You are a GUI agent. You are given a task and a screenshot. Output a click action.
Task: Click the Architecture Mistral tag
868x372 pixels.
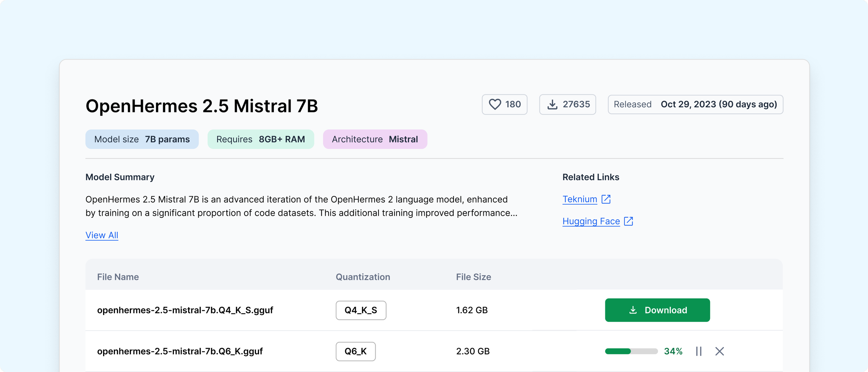(x=375, y=139)
